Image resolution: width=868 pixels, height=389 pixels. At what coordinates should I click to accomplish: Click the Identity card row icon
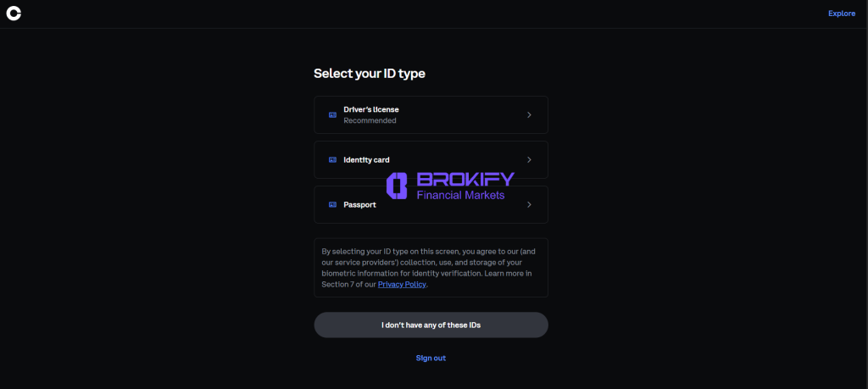click(332, 159)
